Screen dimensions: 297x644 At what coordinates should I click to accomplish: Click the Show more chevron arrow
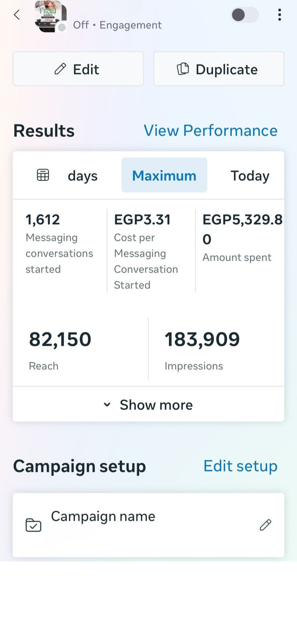[x=107, y=405]
